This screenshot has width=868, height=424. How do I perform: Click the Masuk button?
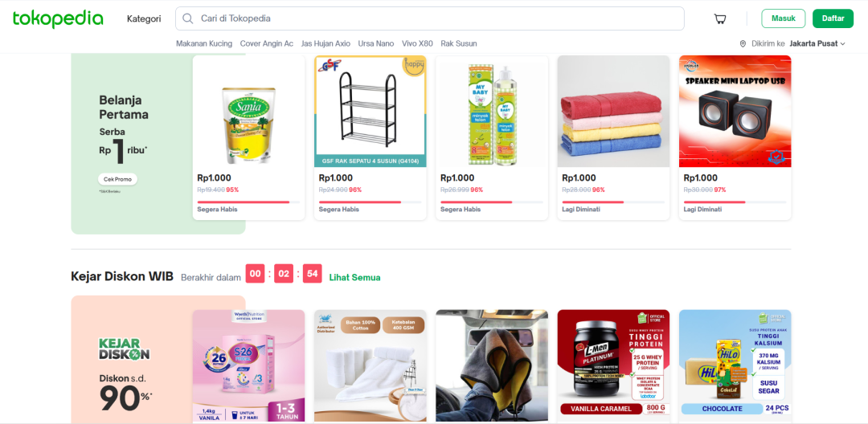(784, 18)
